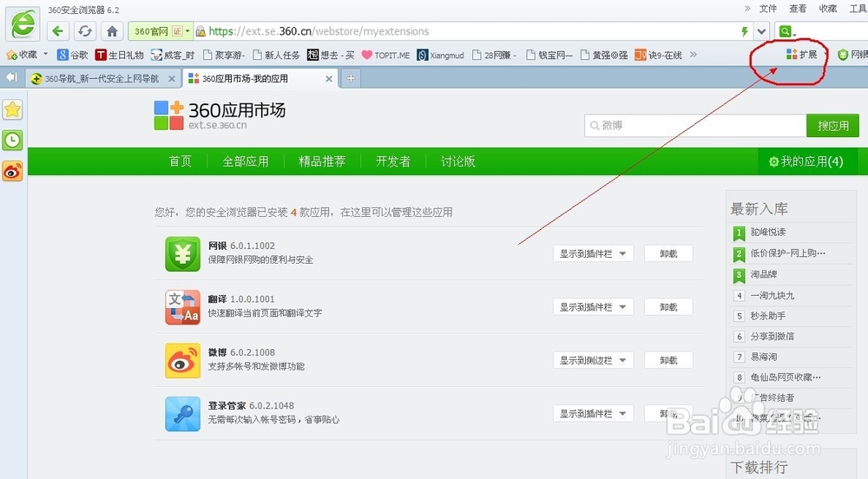Screen dimensions: 868x479
Task: Click the 微博 app icon in the list
Action: (x=182, y=361)
